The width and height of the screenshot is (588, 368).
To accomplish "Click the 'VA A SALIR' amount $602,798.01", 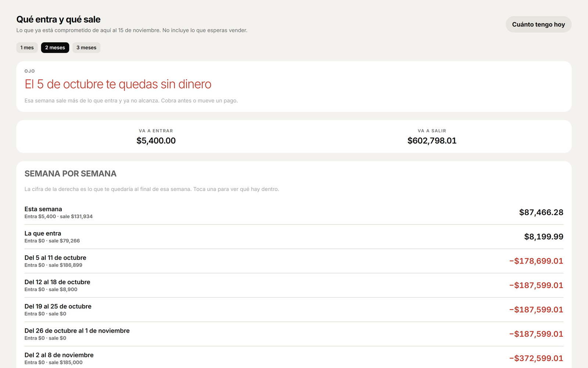I will 432,141.
